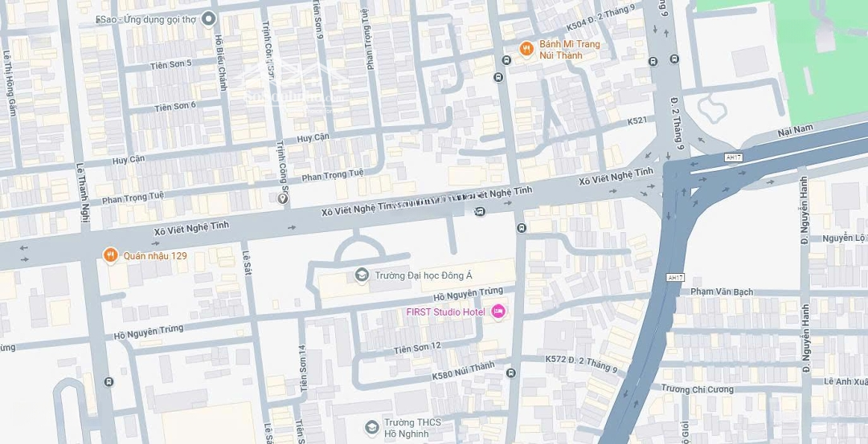Select the bus stop icon on Lê Thanh Nghị
This screenshot has width=868, height=444.
click(x=109, y=381)
